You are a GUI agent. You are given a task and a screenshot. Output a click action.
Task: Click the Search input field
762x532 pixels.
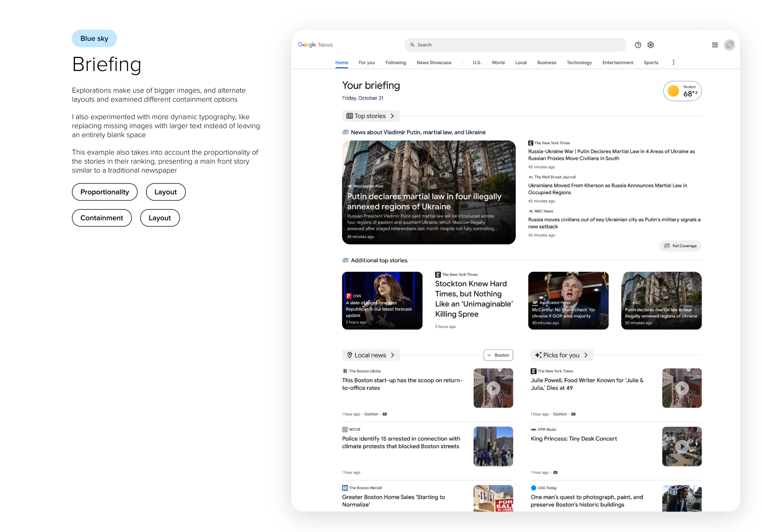[x=515, y=45]
